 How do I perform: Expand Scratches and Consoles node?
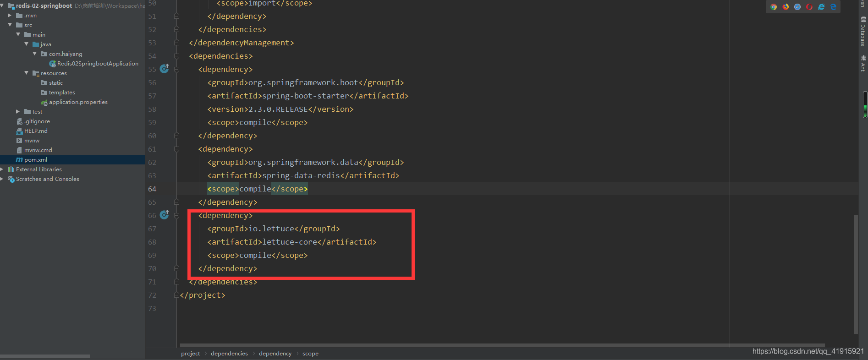pyautogui.click(x=2, y=179)
